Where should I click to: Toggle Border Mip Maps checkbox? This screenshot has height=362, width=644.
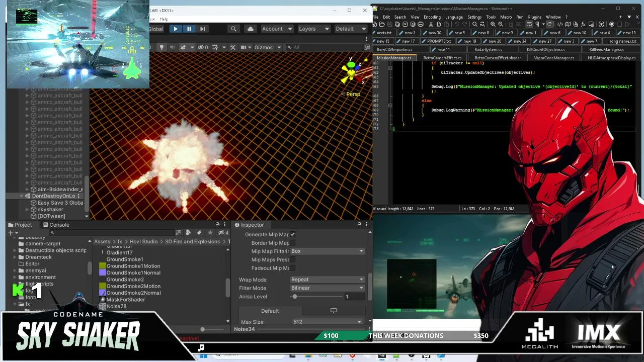point(292,243)
